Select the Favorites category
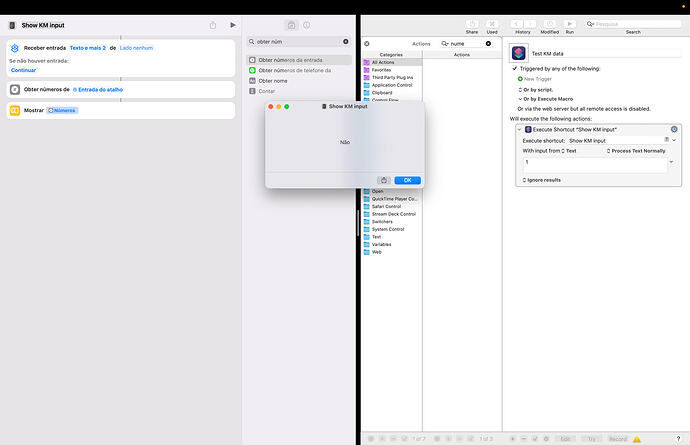Viewport: 690px width, 445px height. point(391,70)
